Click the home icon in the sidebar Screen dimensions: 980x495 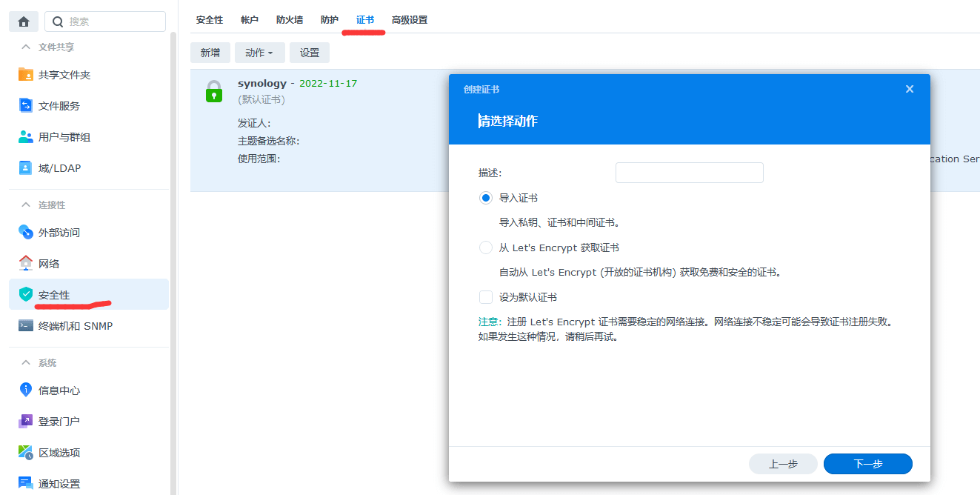click(x=24, y=21)
